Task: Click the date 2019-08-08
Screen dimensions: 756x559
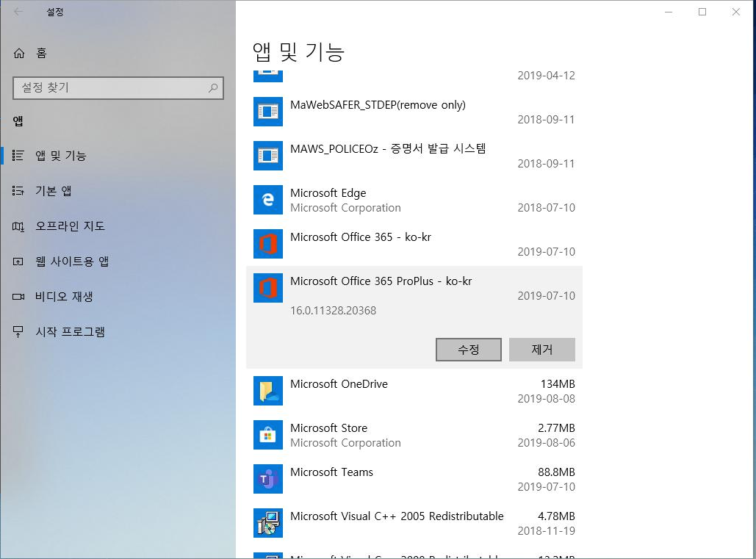Action: (547, 399)
